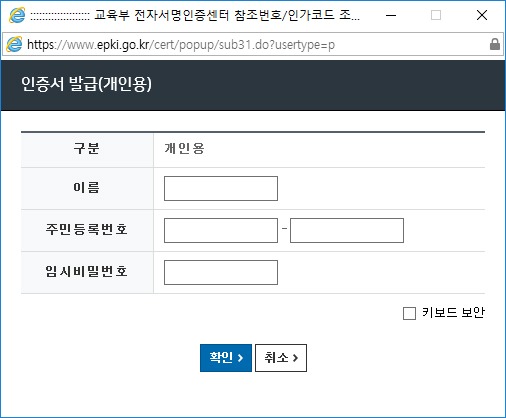Click the 개인용 value text
Image resolution: width=506 pixels, height=418 pixels.
pos(184,148)
